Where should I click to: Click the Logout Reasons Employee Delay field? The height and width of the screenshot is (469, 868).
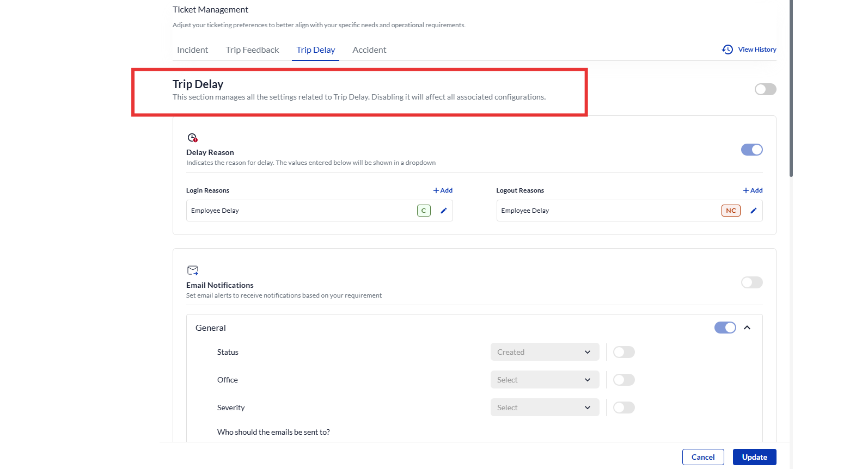(x=629, y=211)
